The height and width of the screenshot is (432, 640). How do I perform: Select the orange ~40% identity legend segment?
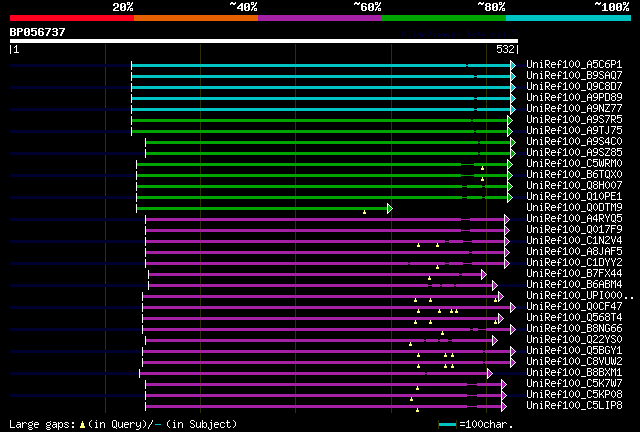(x=196, y=18)
